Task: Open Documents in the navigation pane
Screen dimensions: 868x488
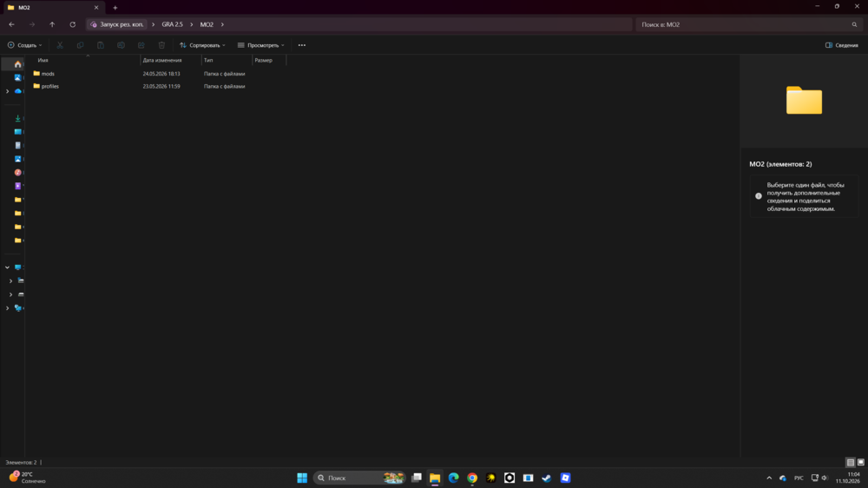Action: (x=17, y=145)
